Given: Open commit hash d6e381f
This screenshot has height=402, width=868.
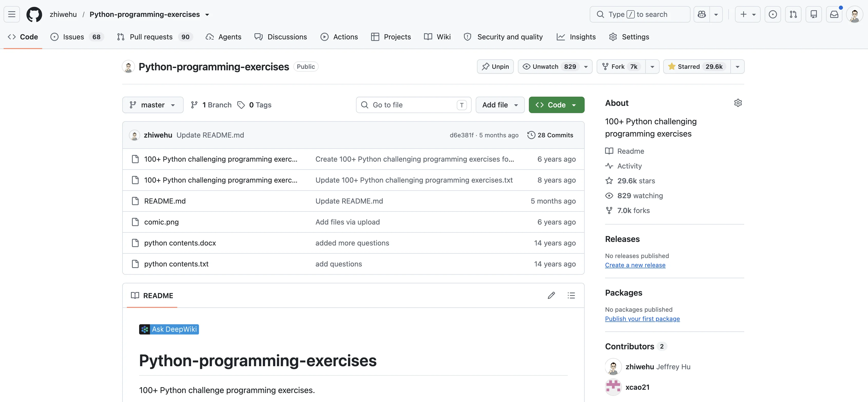Looking at the screenshot, I should tap(461, 135).
